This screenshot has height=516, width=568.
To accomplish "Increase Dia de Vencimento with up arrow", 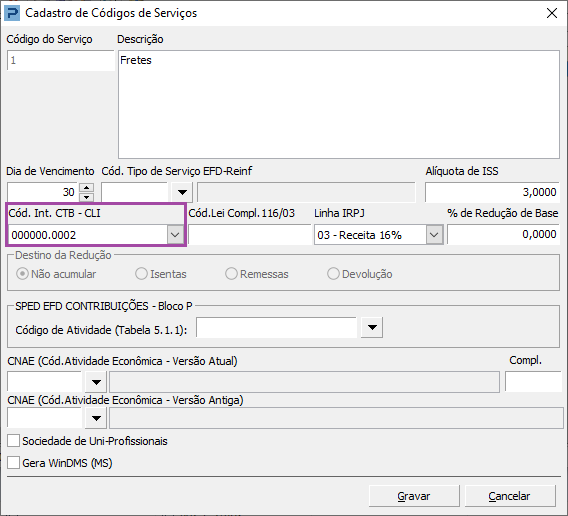I will click(86, 187).
